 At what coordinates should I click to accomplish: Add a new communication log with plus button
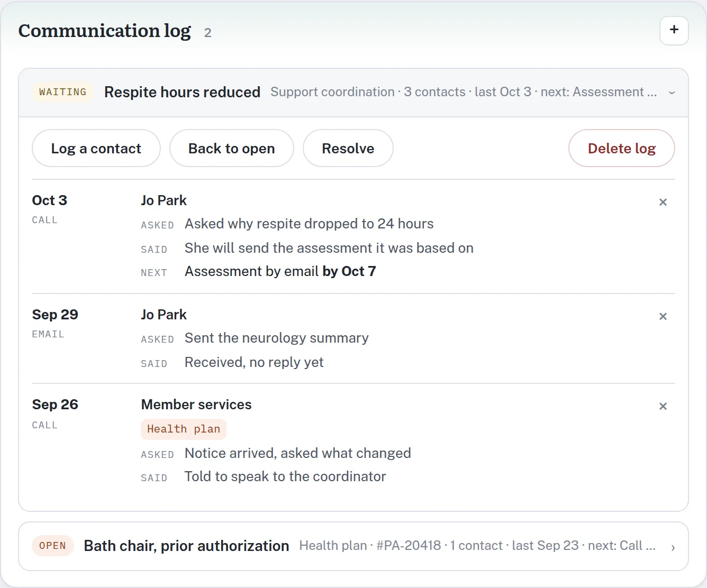[674, 31]
